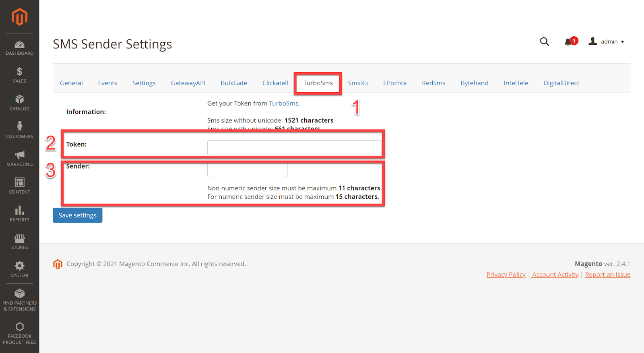The image size is (644, 353).
Task: Select the TurboSms tab
Action: point(318,83)
